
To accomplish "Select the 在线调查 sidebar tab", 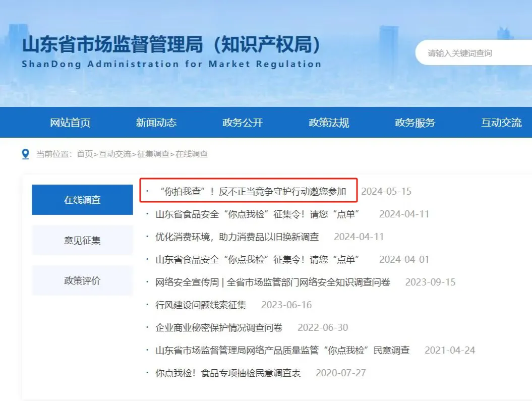I will coord(82,200).
